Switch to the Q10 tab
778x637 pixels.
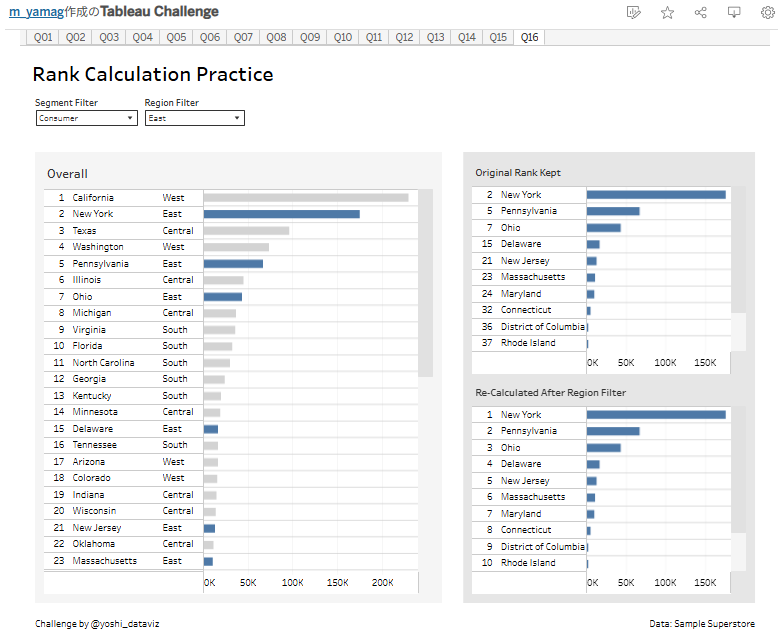click(342, 37)
